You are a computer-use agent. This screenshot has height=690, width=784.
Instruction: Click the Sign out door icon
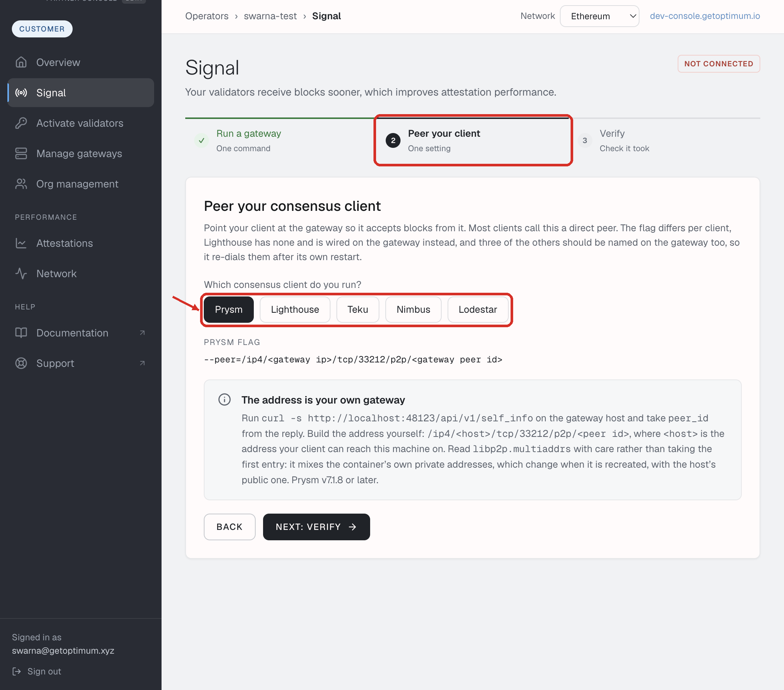tap(17, 671)
